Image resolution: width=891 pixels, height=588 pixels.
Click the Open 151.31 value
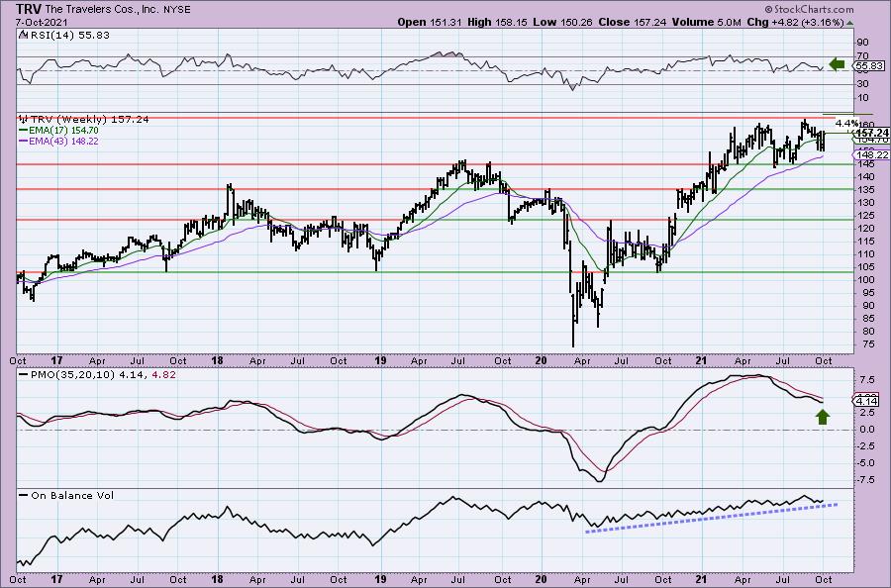430,22
